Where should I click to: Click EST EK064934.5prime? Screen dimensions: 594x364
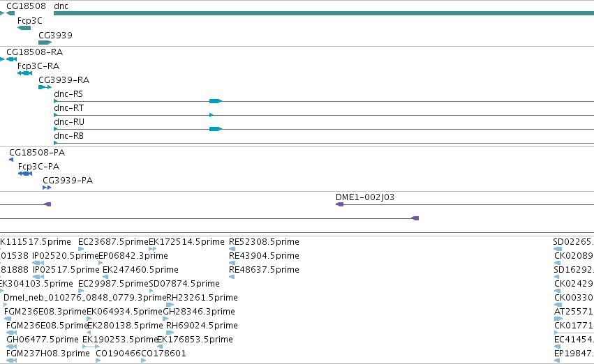pyautogui.click(x=125, y=312)
